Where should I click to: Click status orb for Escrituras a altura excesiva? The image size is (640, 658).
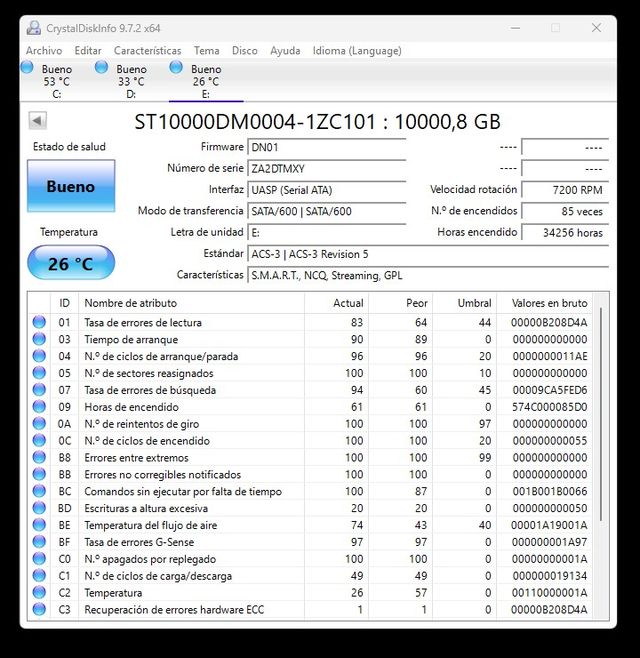coord(39,508)
